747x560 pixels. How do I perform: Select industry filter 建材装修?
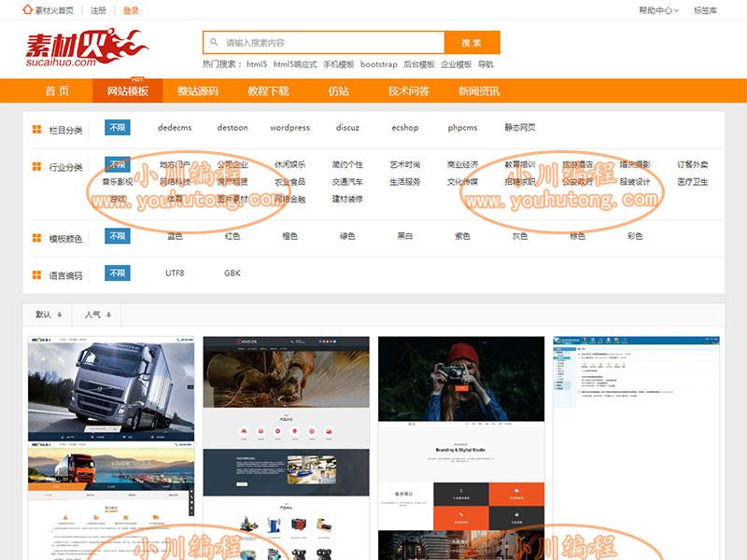pos(347,199)
